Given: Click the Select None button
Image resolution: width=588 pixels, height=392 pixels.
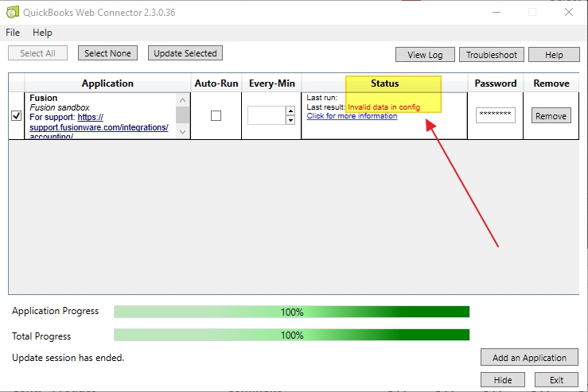Looking at the screenshot, I should coord(110,53).
